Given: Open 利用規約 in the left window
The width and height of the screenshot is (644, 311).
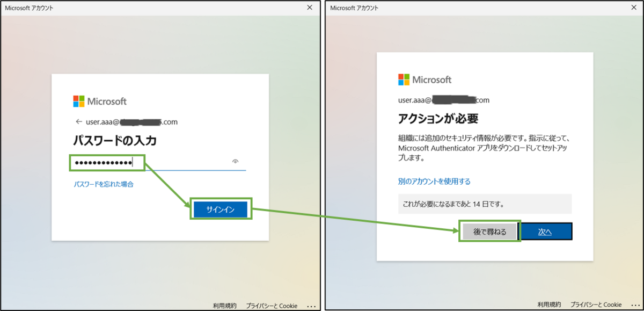Looking at the screenshot, I should click(224, 306).
